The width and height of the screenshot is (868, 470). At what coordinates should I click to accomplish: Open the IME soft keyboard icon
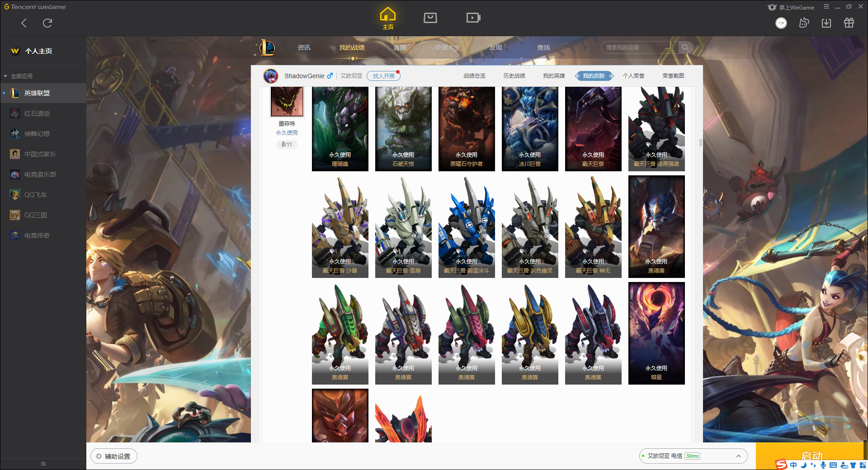pyautogui.click(x=833, y=465)
